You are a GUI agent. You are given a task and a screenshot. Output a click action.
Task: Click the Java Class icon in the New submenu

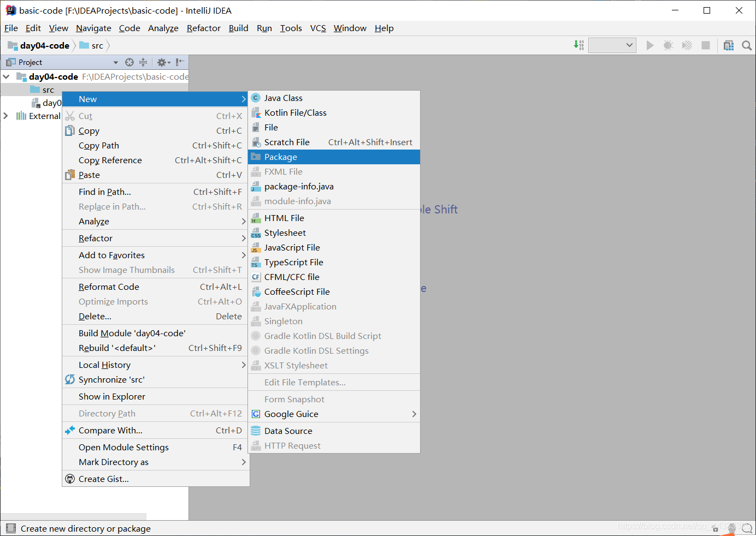(256, 98)
